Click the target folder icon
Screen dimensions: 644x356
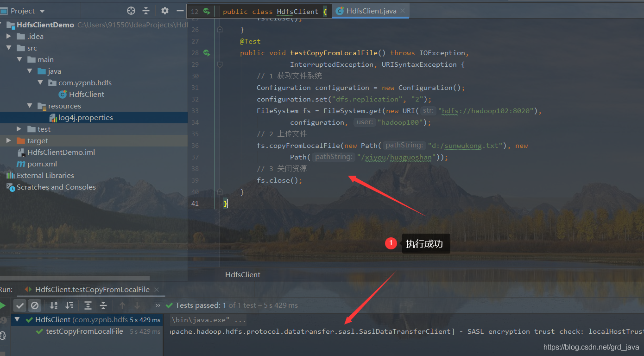tap(21, 140)
